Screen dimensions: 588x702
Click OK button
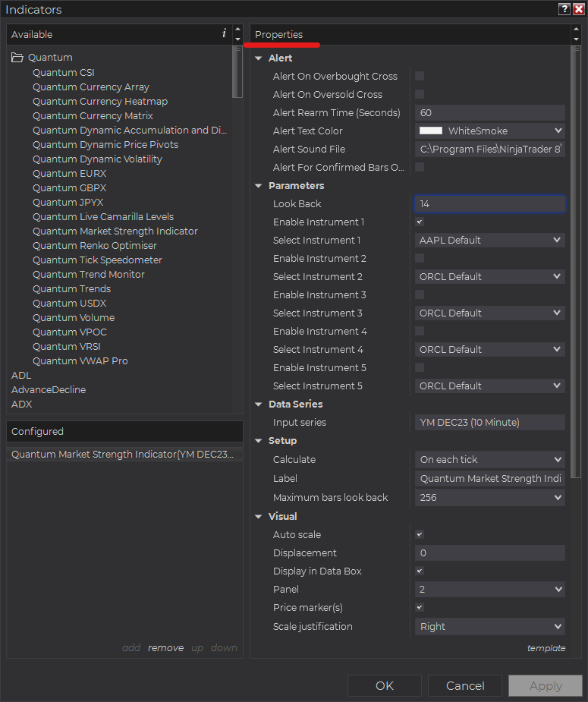tap(385, 685)
